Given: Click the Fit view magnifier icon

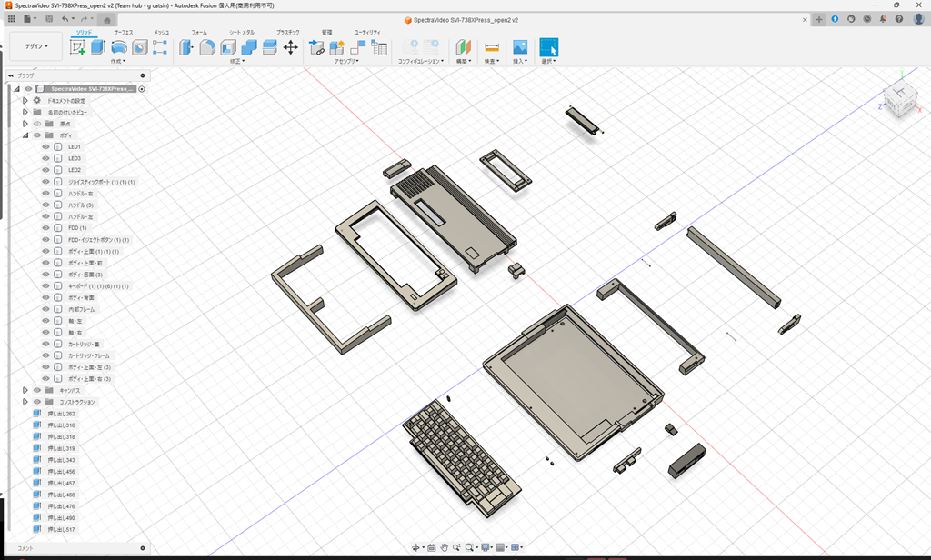Looking at the screenshot, I should (x=470, y=547).
